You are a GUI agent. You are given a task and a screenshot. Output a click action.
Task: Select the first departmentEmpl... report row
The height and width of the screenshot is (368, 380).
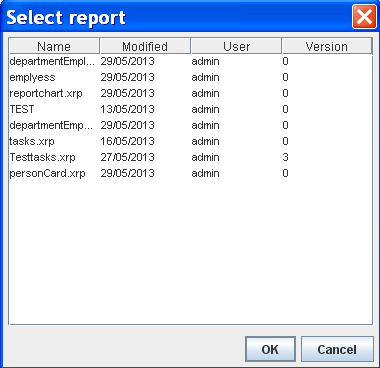[x=190, y=61]
